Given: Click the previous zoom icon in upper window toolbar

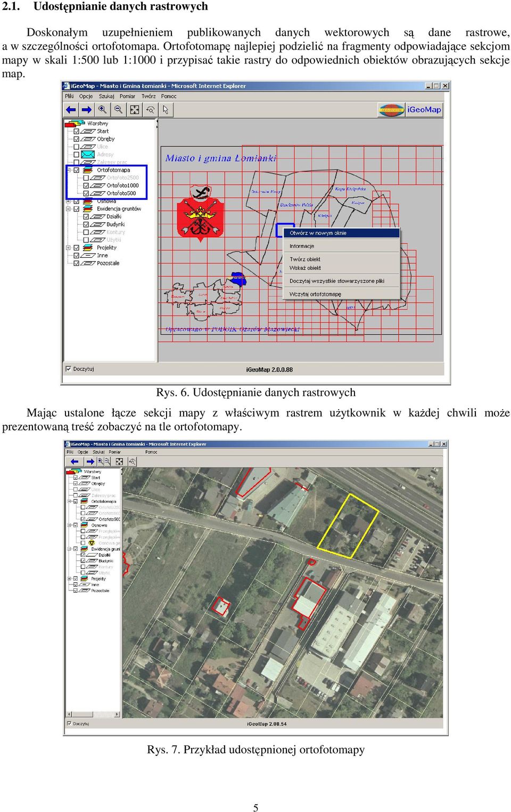Looking at the screenshot, I should pyautogui.click(x=150, y=110).
